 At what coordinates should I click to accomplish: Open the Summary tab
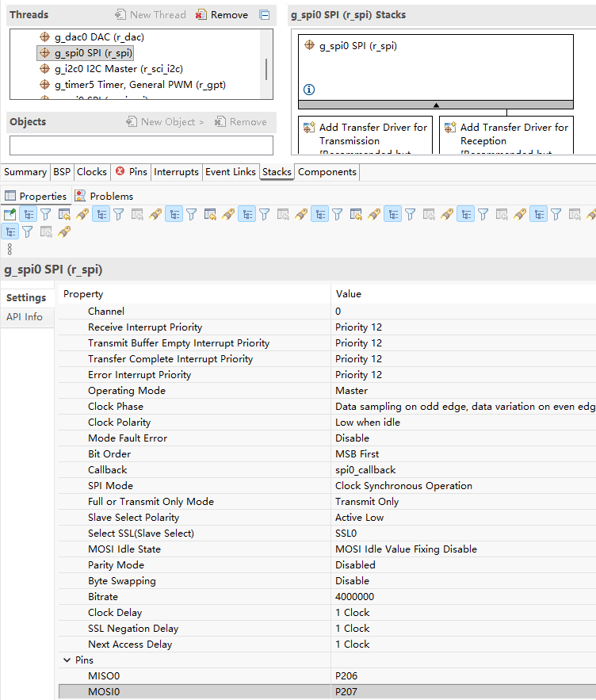point(25,172)
